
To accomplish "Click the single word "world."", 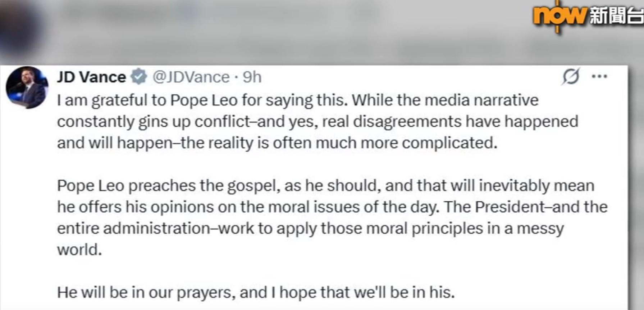I will pos(79,250).
